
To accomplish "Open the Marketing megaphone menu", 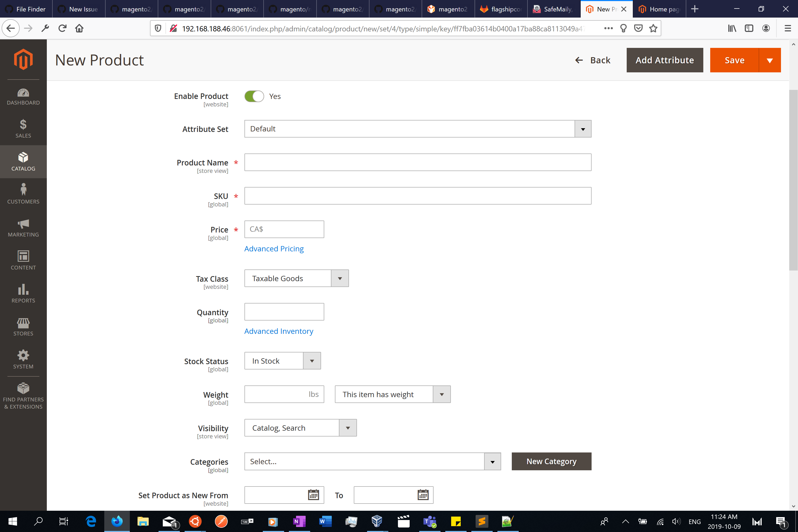I will 23,227.
